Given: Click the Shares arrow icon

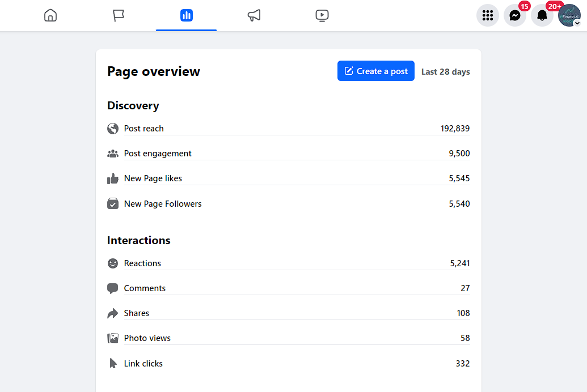Looking at the screenshot, I should [x=113, y=313].
